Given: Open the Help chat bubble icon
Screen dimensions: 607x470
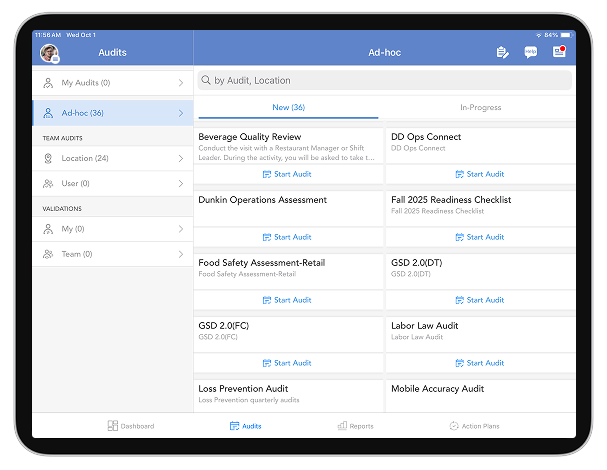Looking at the screenshot, I should coord(530,52).
